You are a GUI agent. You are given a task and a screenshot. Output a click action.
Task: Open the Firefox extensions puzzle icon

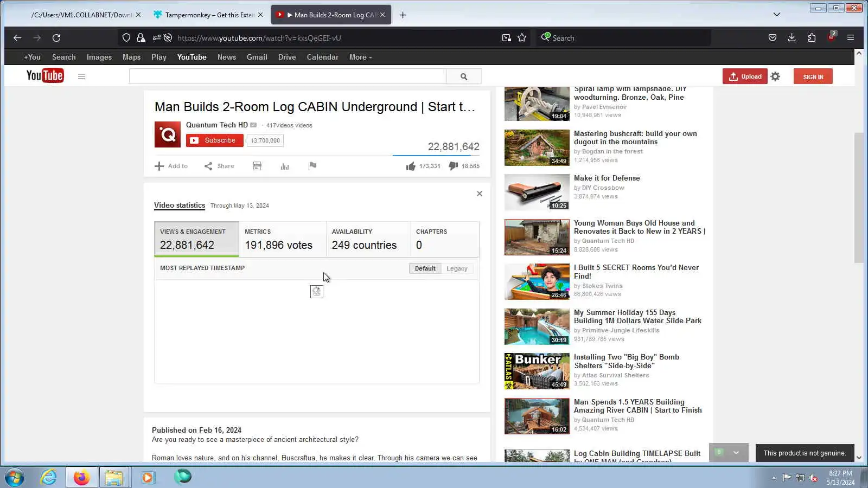click(812, 38)
